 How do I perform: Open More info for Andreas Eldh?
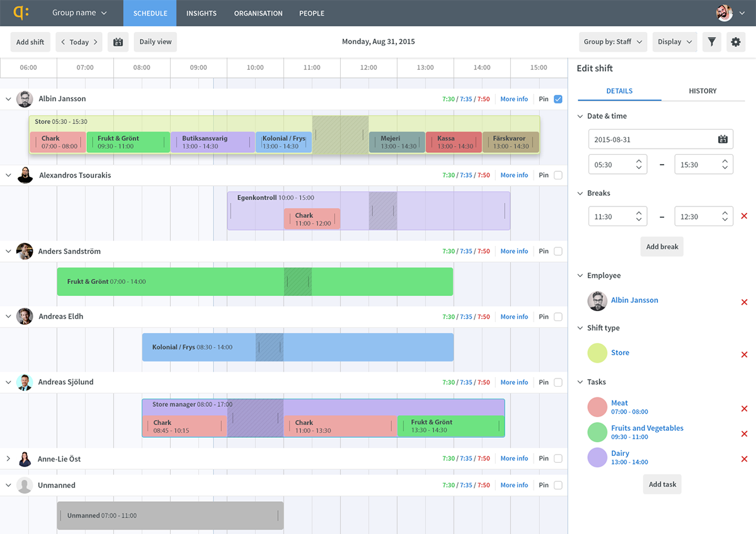tap(514, 317)
